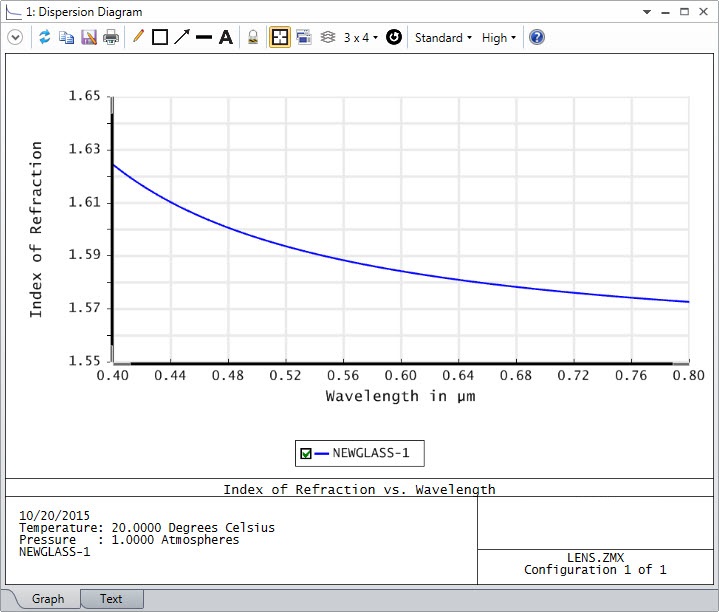The height and width of the screenshot is (612, 719).
Task: Click the black circular reset icon
Action: click(393, 37)
